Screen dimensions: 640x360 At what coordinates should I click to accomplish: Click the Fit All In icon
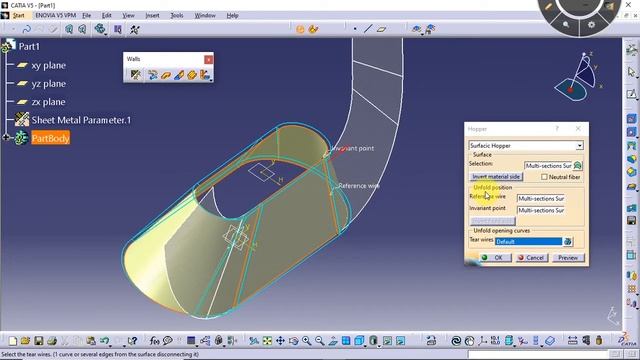[267, 340]
